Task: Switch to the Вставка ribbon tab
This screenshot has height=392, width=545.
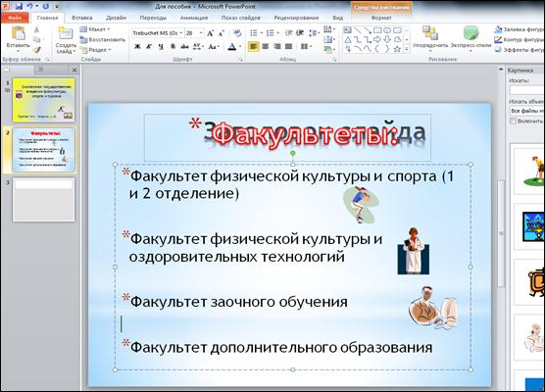Action: click(x=82, y=18)
